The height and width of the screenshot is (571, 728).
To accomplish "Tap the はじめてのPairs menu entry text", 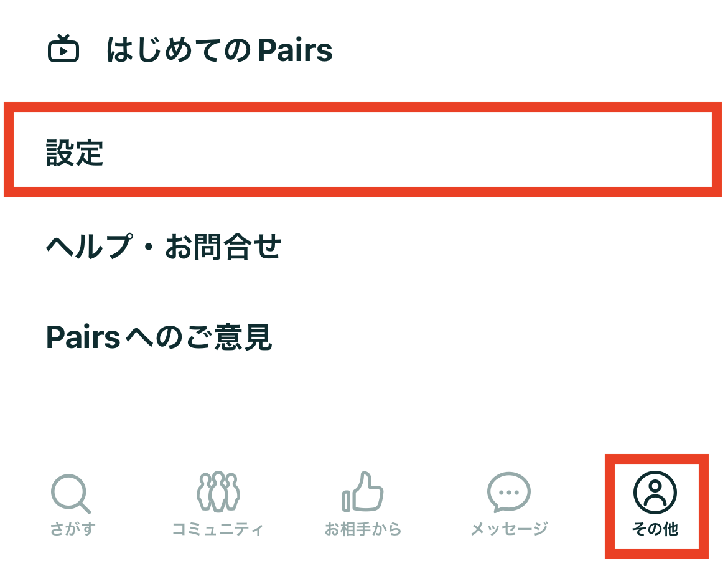I will point(219,50).
